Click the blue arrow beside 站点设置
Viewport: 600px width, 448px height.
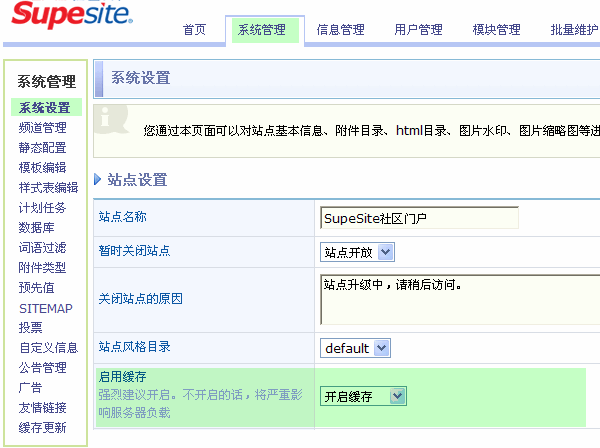(97, 180)
